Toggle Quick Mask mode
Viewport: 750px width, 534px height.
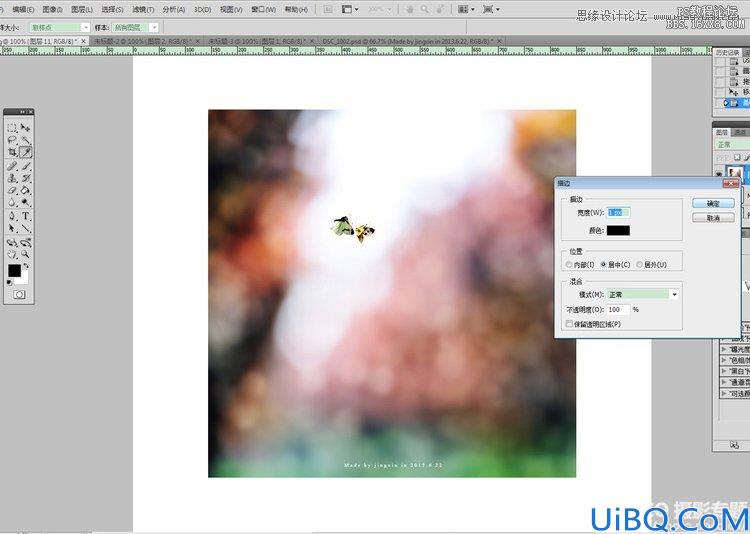click(19, 295)
